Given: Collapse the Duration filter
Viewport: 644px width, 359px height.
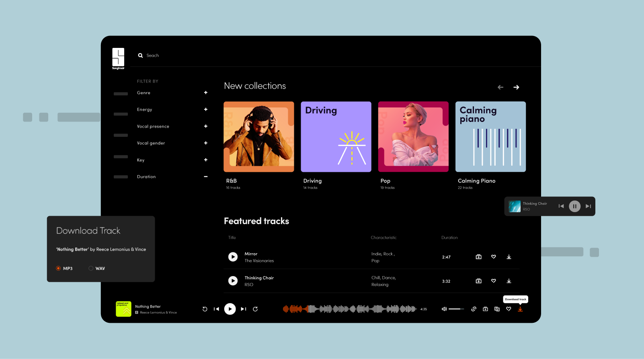Looking at the screenshot, I should click(x=205, y=177).
